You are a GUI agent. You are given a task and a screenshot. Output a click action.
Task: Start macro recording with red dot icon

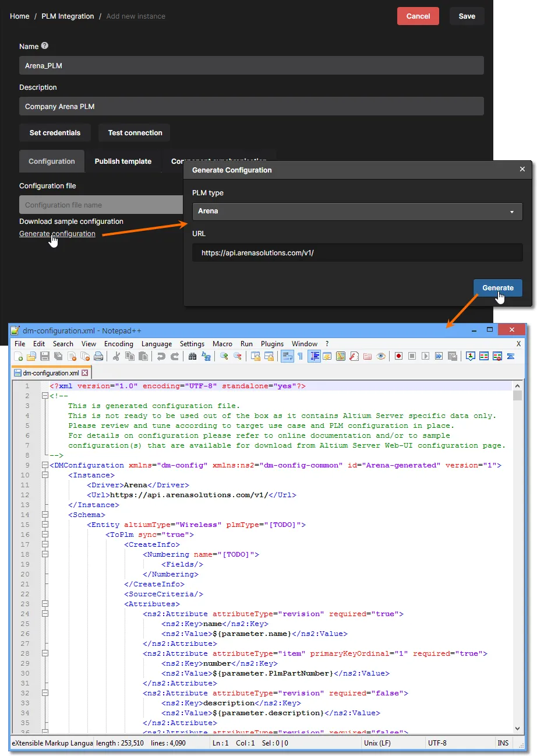pyautogui.click(x=399, y=356)
